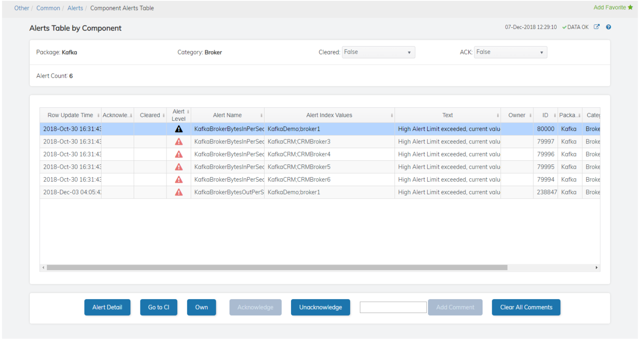This screenshot has height=342, width=644.
Task: Open the Alert Name column menu handle
Action: [x=261, y=115]
